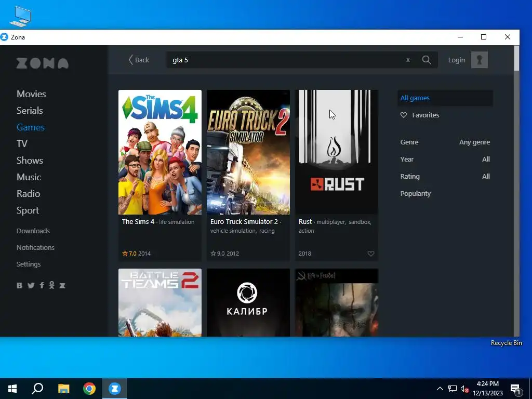This screenshot has width=532, height=399.
Task: Click The Sims 4 star rating icon
Action: point(125,254)
